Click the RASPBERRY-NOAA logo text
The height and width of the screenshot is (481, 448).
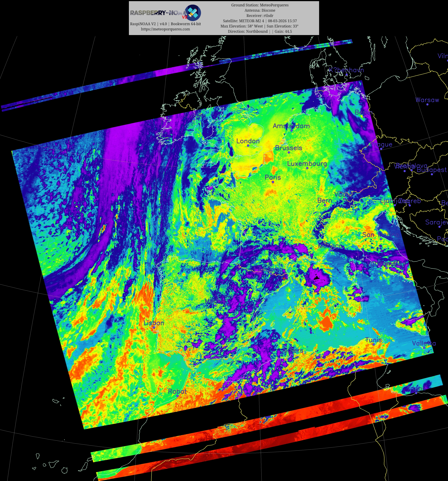[x=159, y=13]
